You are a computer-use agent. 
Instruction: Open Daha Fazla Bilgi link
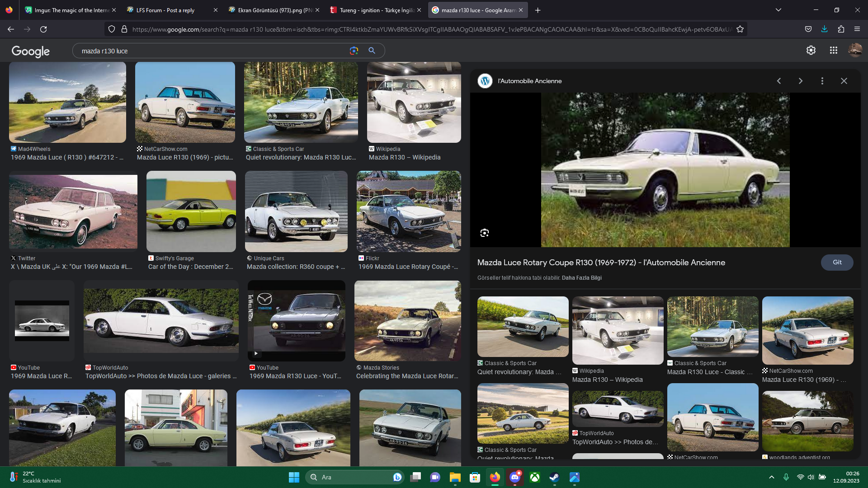point(581,278)
